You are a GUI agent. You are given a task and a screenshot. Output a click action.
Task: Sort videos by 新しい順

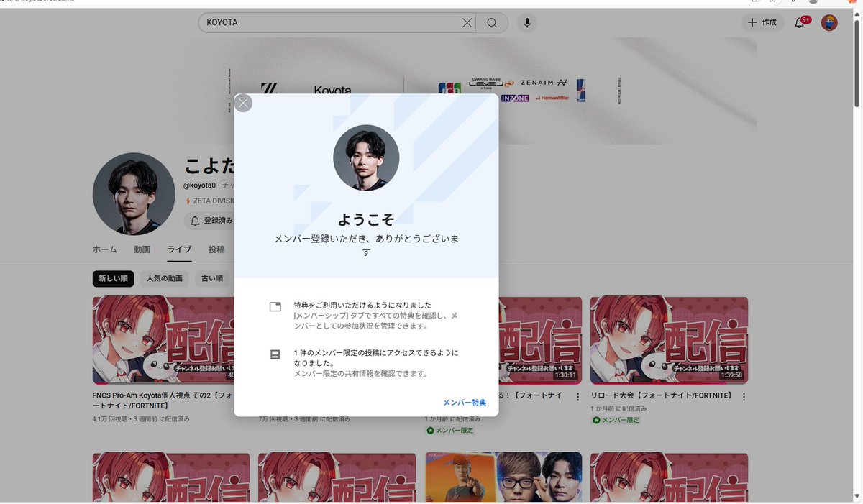pos(113,279)
